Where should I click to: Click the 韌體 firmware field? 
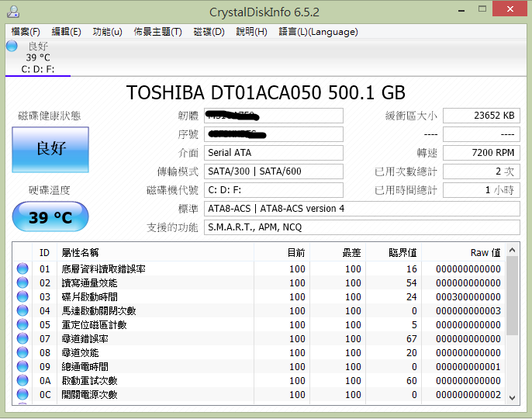point(274,116)
